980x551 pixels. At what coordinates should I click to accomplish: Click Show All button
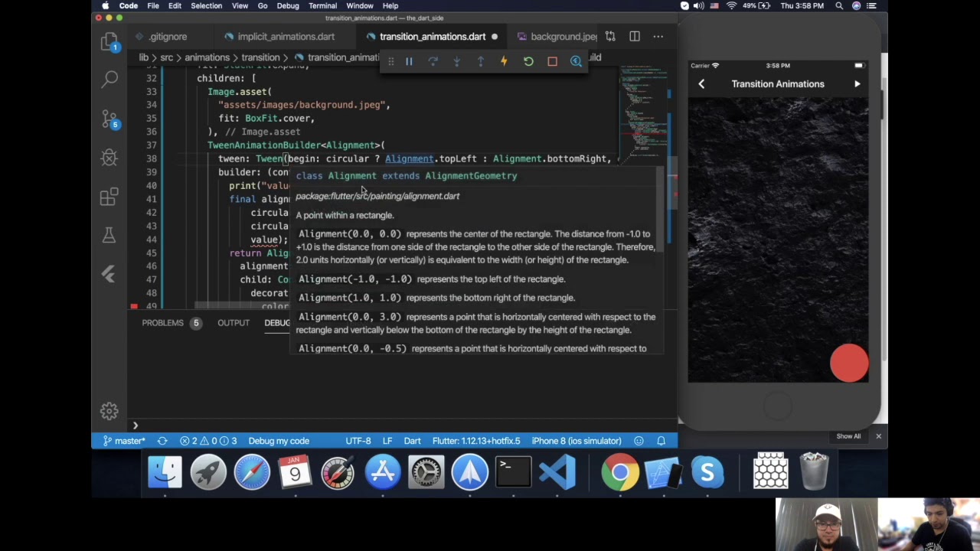[x=848, y=436]
